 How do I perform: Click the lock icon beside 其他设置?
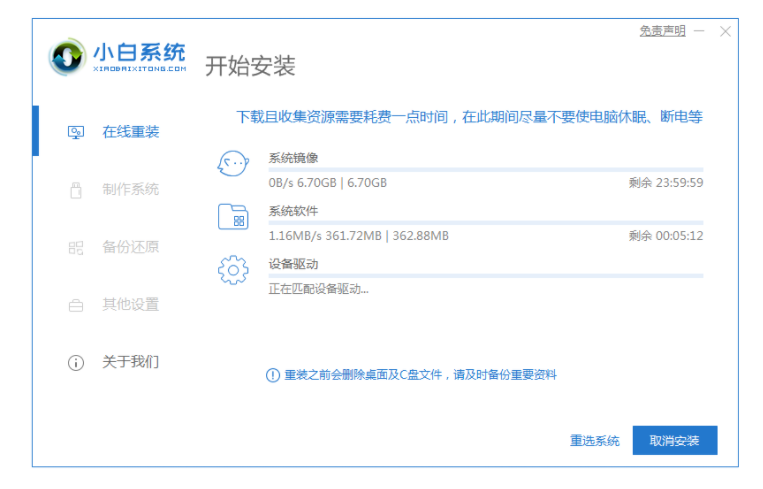tap(75, 306)
